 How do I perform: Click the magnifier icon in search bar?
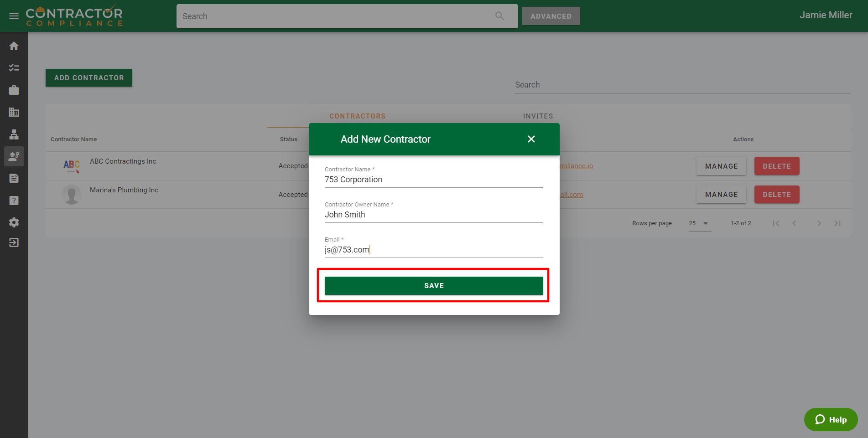tap(499, 16)
